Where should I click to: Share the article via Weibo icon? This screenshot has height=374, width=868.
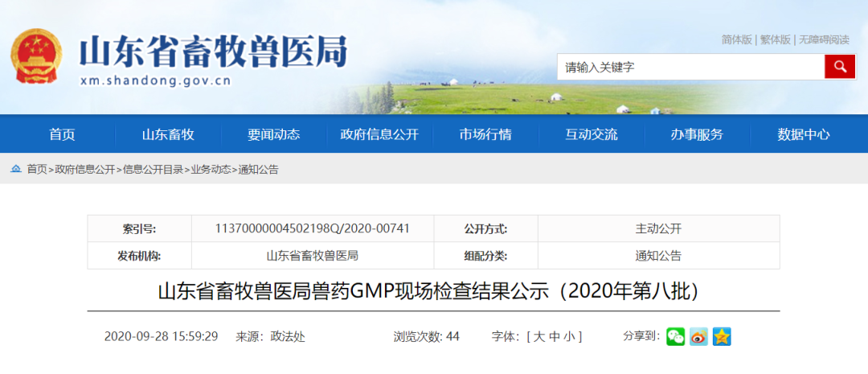[698, 336]
